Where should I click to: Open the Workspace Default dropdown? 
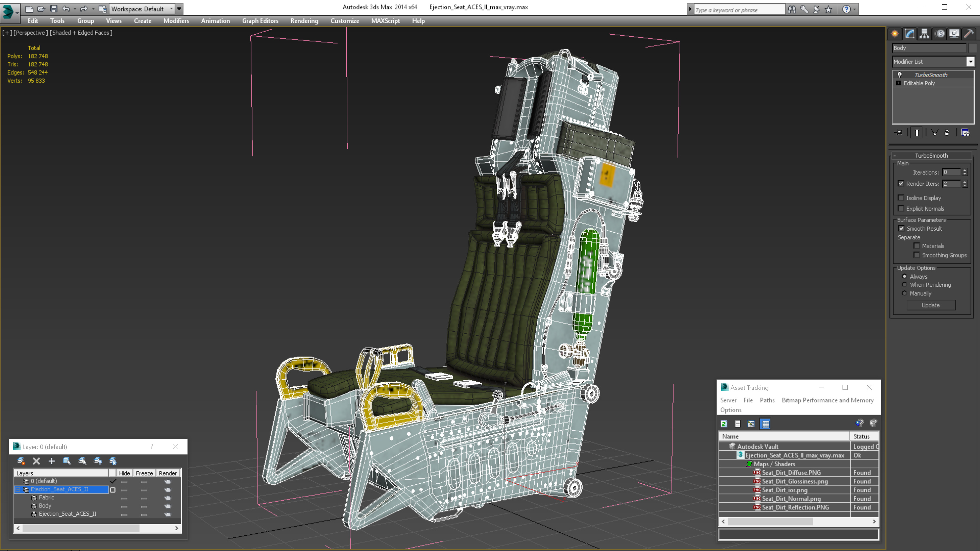click(x=142, y=9)
